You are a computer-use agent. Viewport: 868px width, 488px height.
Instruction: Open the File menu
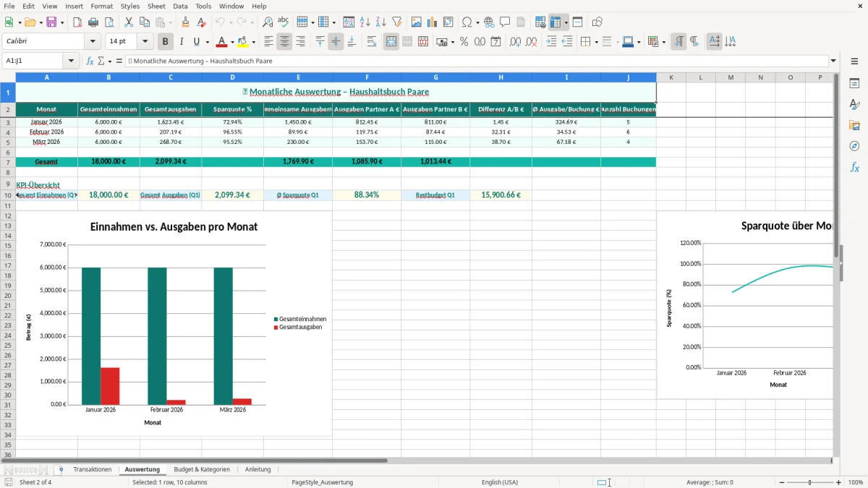click(9, 6)
